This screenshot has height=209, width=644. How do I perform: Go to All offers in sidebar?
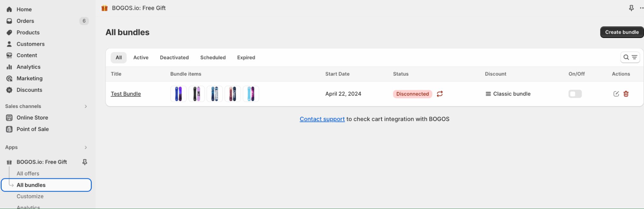click(x=28, y=174)
